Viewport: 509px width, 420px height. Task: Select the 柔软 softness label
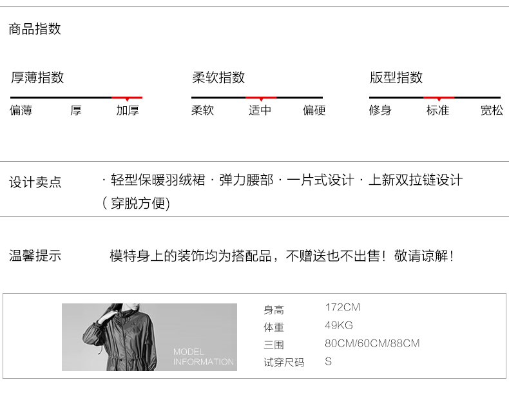click(x=202, y=110)
